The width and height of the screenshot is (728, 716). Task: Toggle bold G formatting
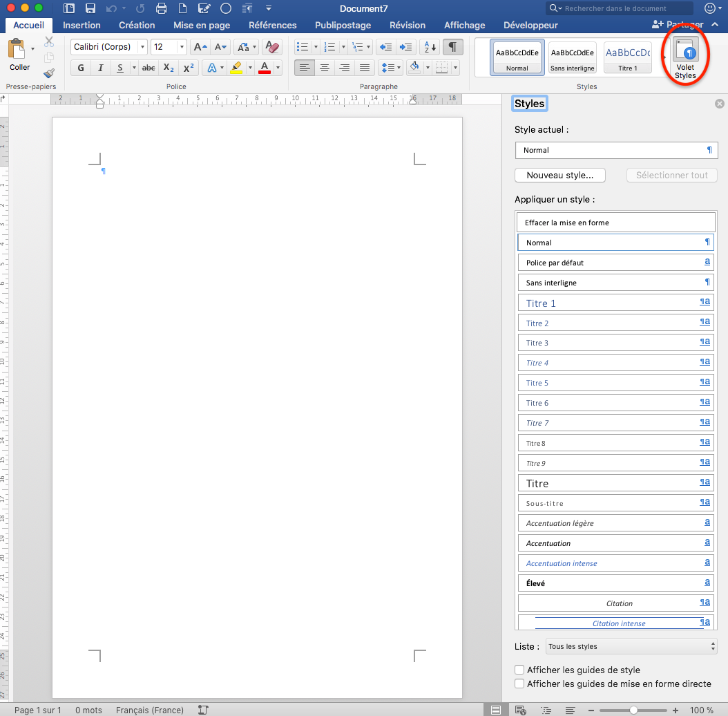pyautogui.click(x=81, y=68)
